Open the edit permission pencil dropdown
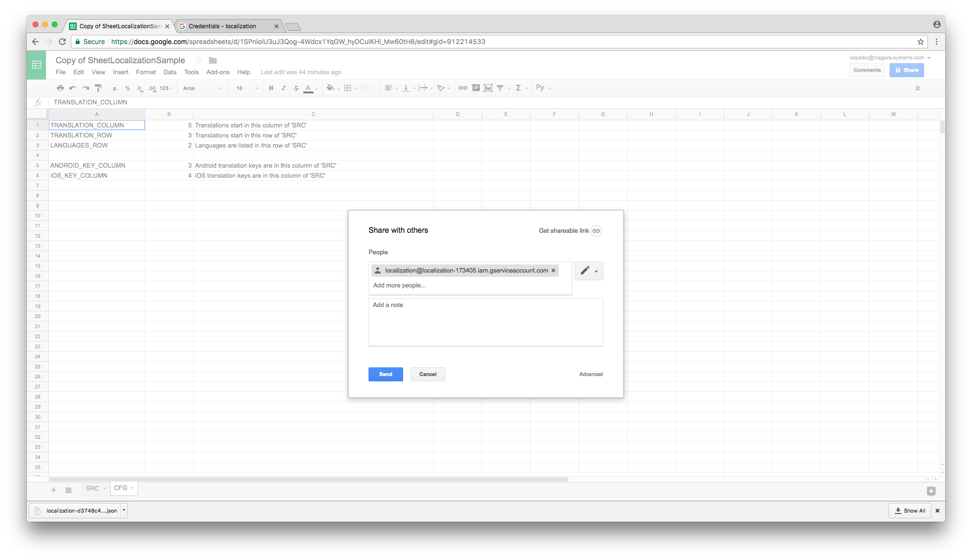972x560 pixels. point(589,271)
